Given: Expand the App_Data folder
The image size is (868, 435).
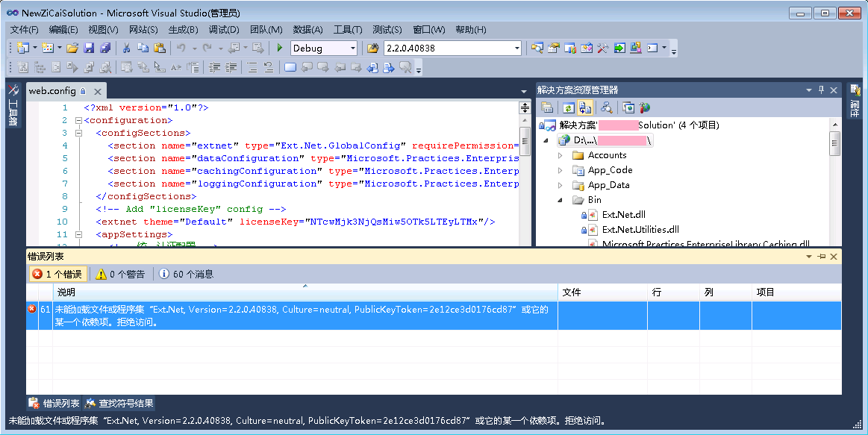Looking at the screenshot, I should (561, 185).
